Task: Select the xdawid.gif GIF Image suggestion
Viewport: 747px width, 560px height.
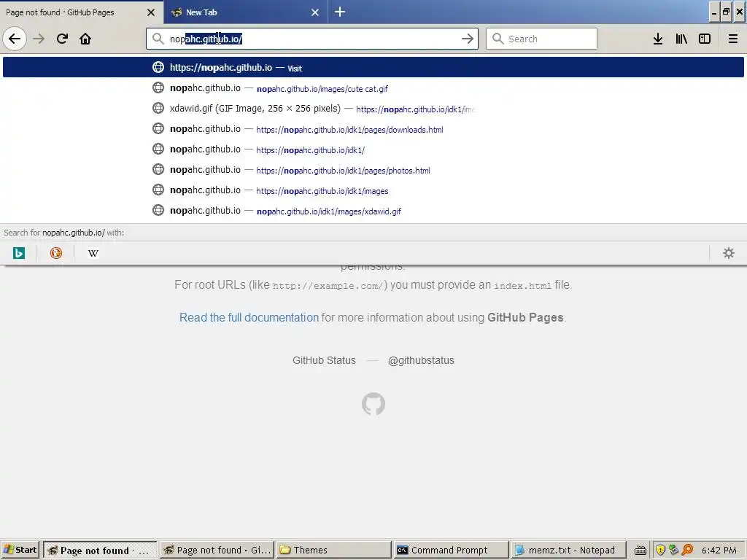Action: (373, 109)
